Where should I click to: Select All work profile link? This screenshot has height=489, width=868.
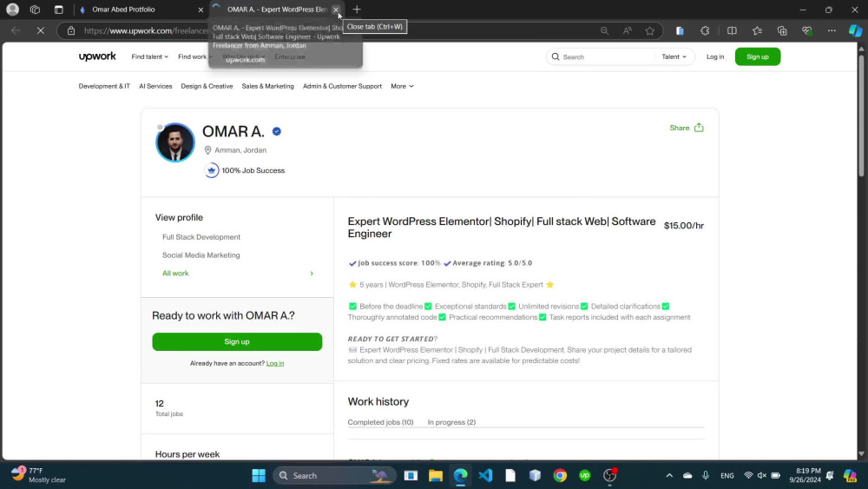(x=175, y=274)
